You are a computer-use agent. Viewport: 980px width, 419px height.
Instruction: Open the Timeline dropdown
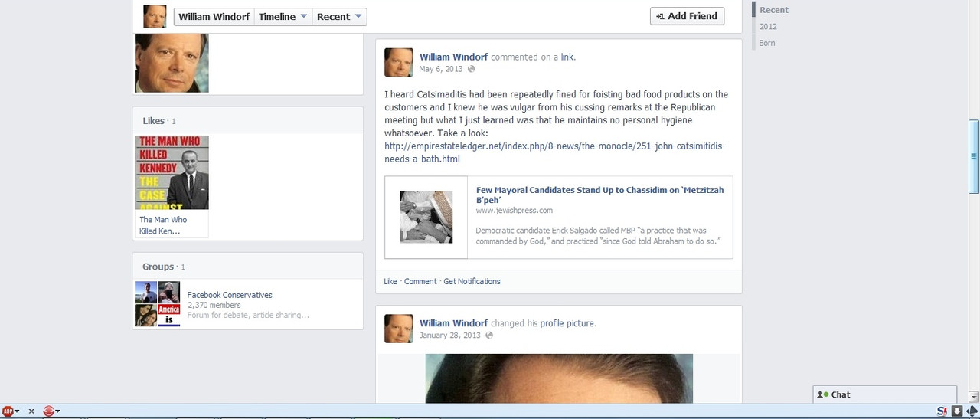tap(283, 16)
